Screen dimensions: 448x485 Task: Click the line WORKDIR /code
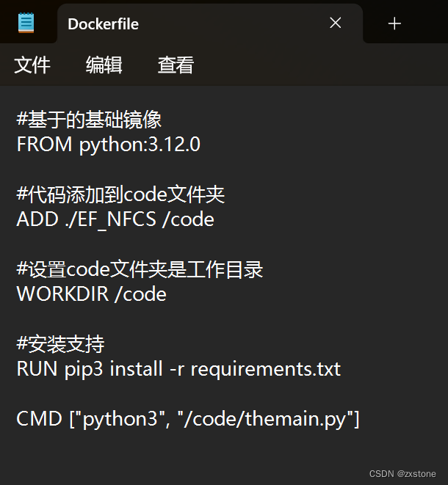(x=91, y=293)
